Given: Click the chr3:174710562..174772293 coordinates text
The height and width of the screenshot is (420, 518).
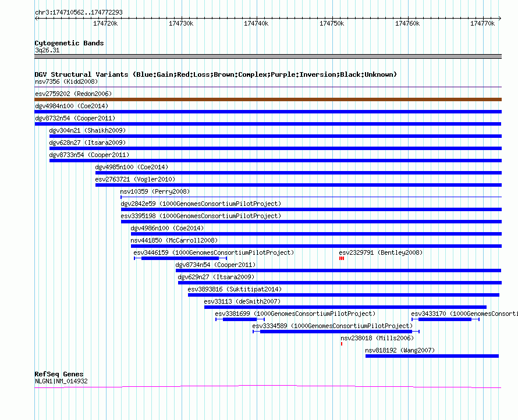Looking at the screenshot, I should (79, 13).
